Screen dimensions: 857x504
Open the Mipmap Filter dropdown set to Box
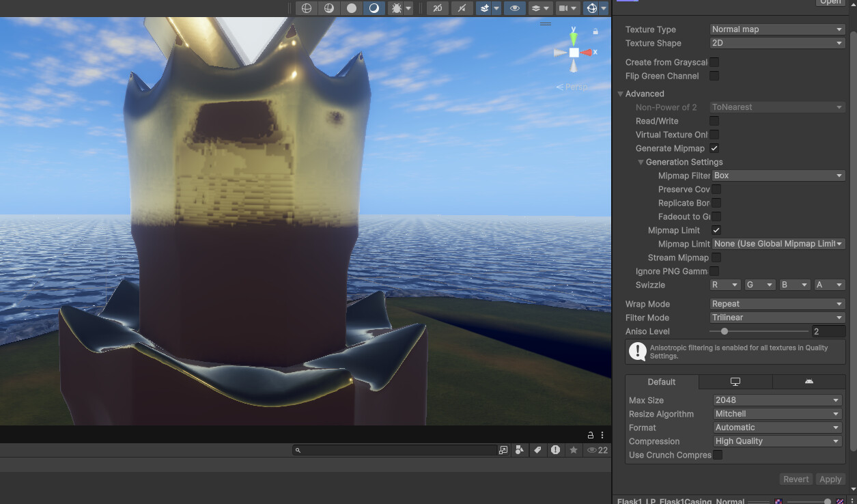(x=778, y=176)
